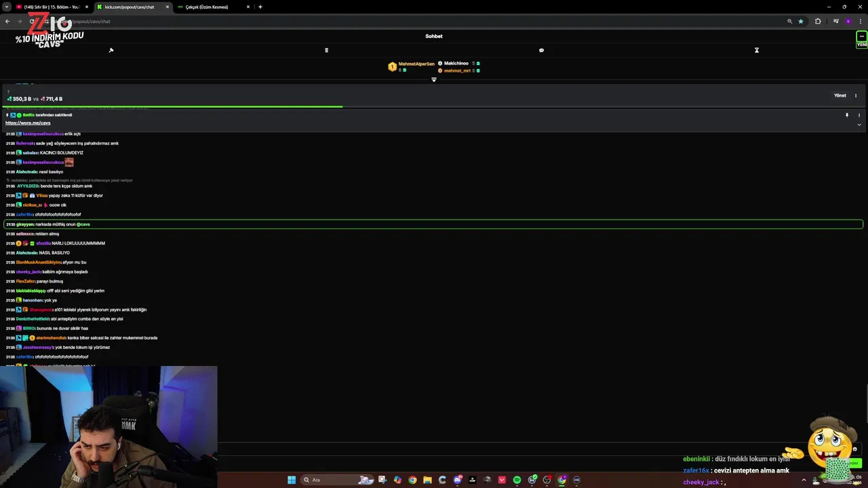This screenshot has width=868, height=488.
Task: Close the YouTube Sıfır Bir tab
Action: click(x=87, y=7)
